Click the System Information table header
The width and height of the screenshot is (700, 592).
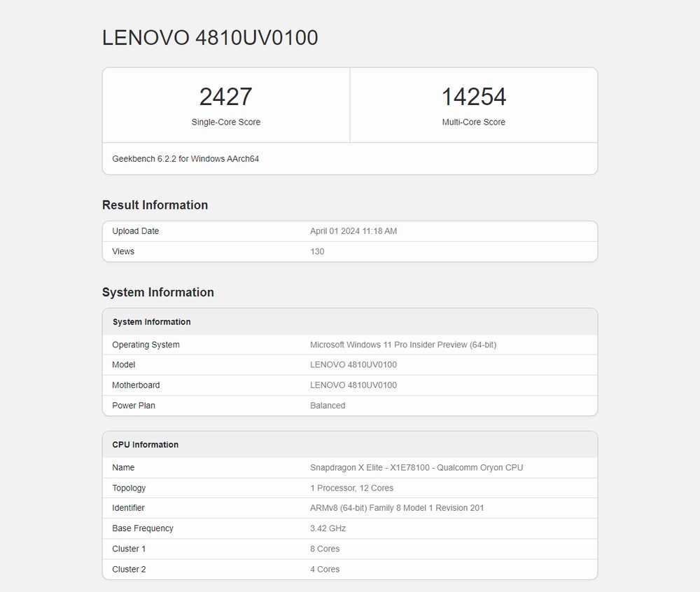[x=151, y=322]
